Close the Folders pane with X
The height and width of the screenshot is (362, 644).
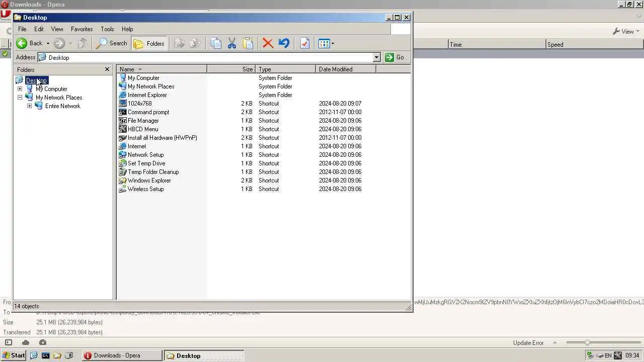tap(107, 69)
